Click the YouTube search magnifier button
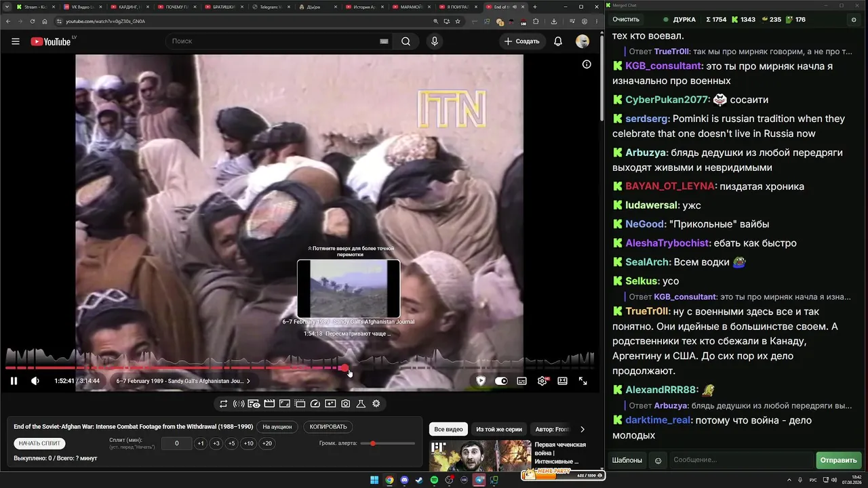Image resolution: width=868 pixels, height=488 pixels. point(406,41)
